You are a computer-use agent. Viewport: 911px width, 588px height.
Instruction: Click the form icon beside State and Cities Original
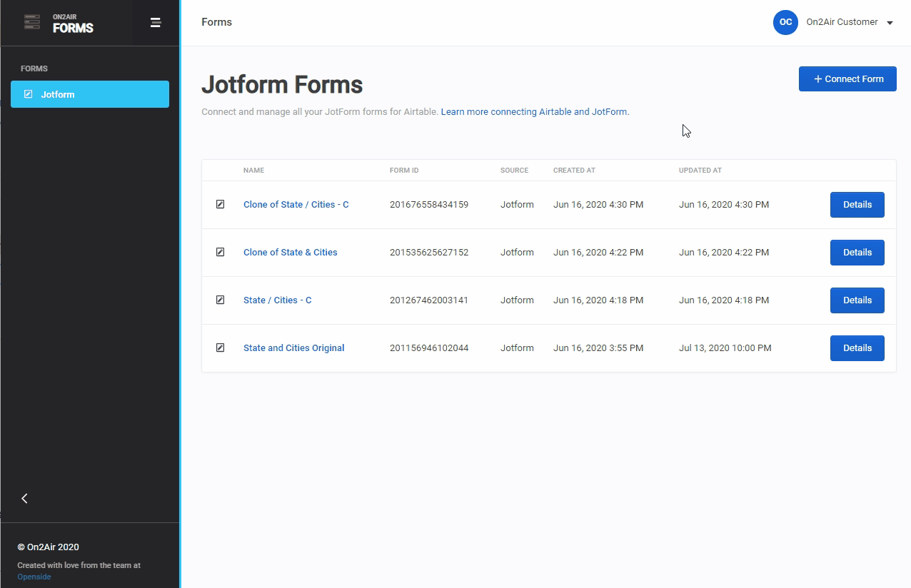pyautogui.click(x=220, y=348)
